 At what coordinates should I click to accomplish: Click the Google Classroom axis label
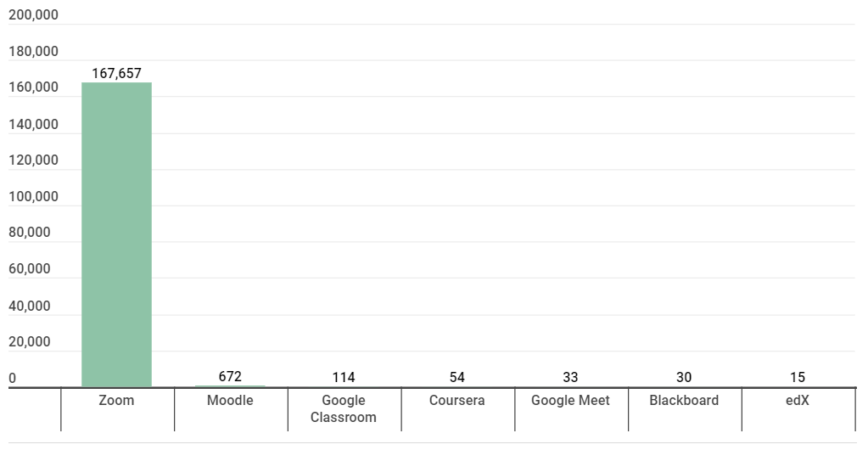point(344,408)
